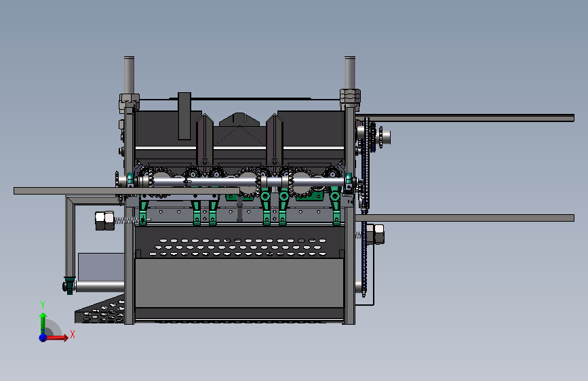Select the upper long horizontal bar extending right
This screenshot has width=588, height=381.
click(465, 118)
